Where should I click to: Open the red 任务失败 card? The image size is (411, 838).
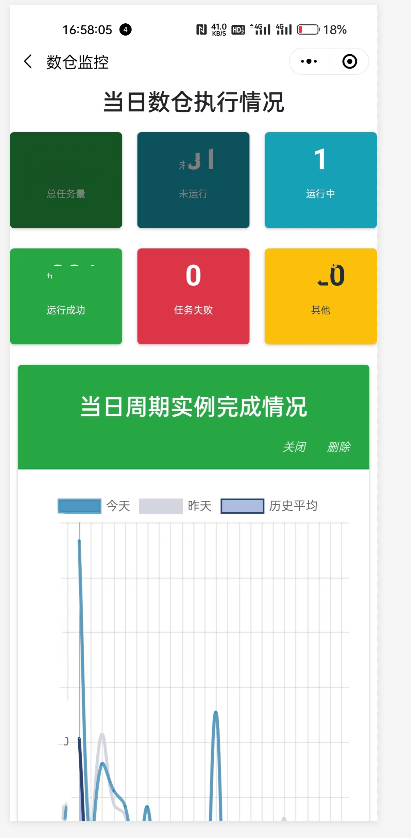(193, 296)
